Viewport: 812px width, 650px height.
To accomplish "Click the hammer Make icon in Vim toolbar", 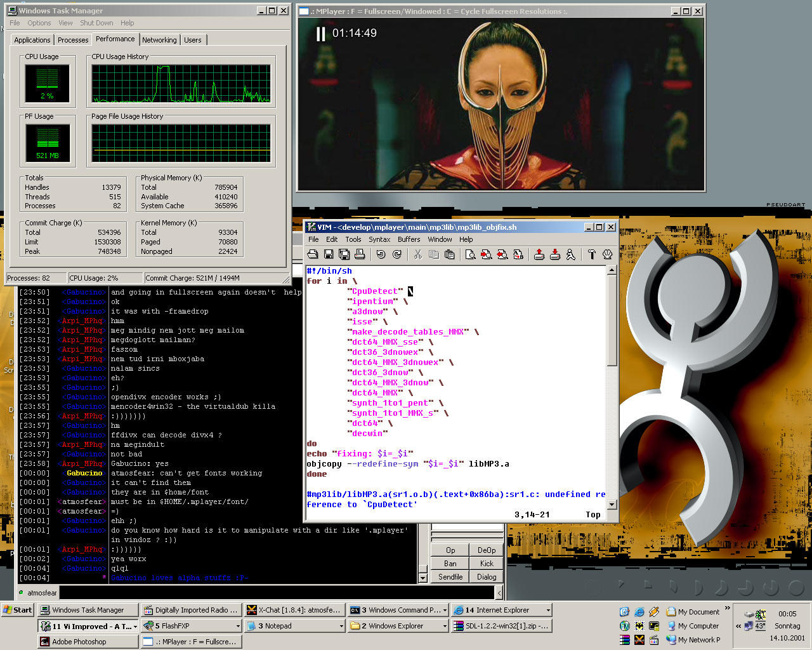I will [591, 255].
